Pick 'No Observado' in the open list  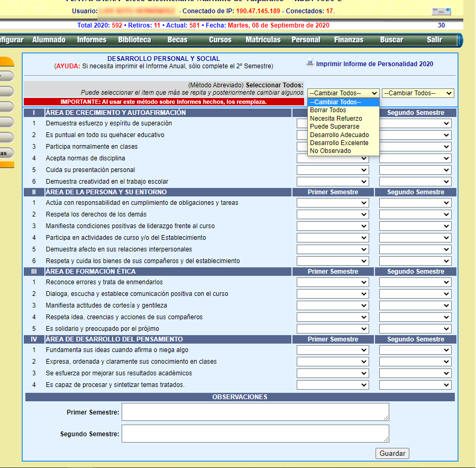click(343, 151)
